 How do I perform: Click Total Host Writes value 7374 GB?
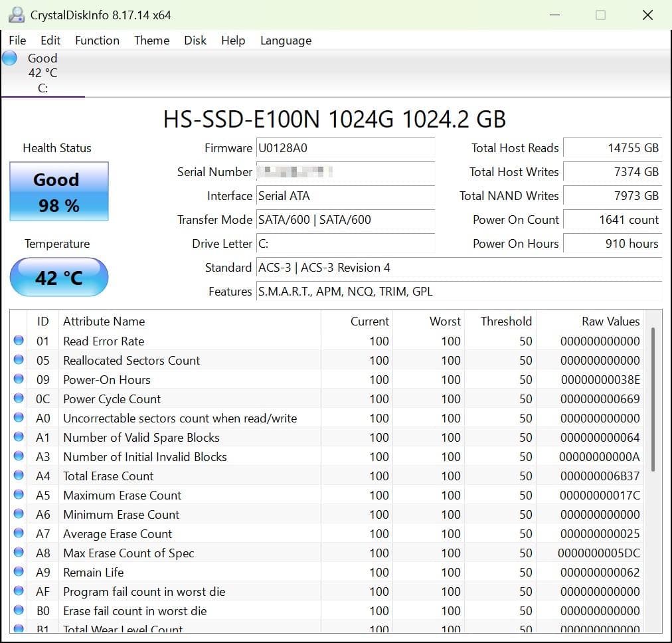click(612, 172)
